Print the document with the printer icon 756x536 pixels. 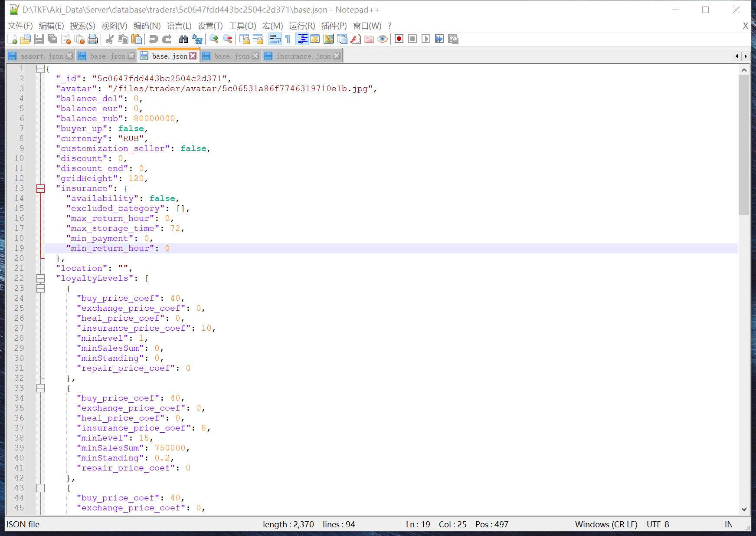(93, 39)
